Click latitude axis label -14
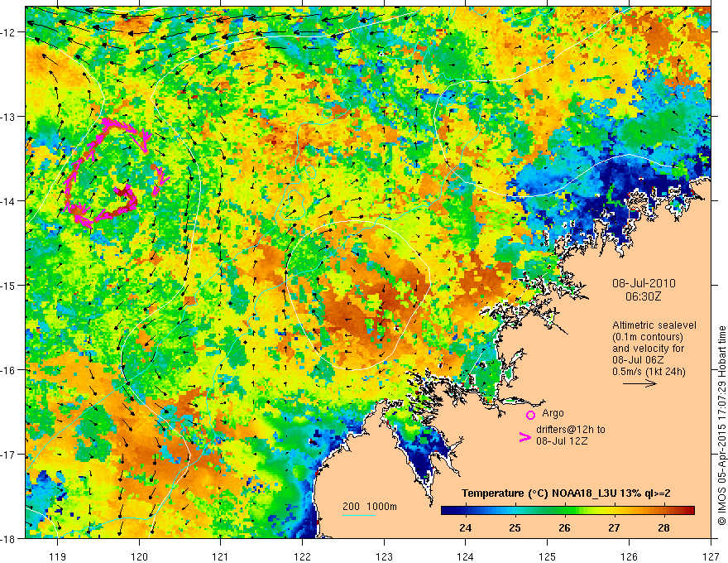 (9, 201)
